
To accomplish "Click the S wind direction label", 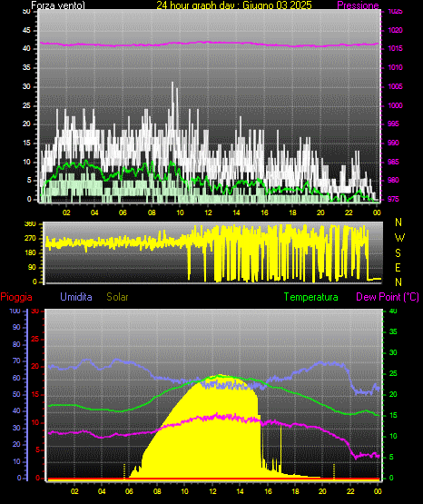I will point(398,253).
